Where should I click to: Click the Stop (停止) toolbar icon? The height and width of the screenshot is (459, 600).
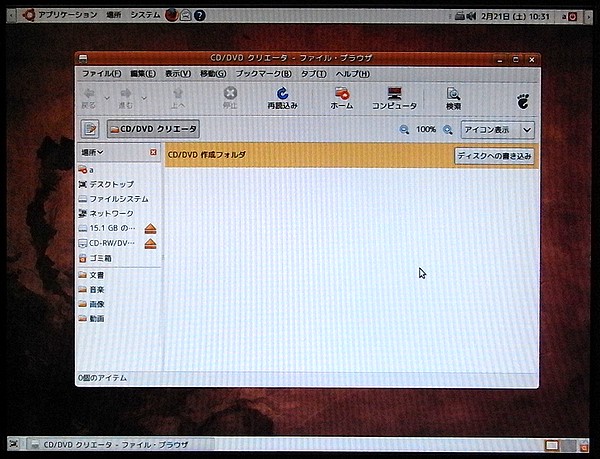point(230,98)
